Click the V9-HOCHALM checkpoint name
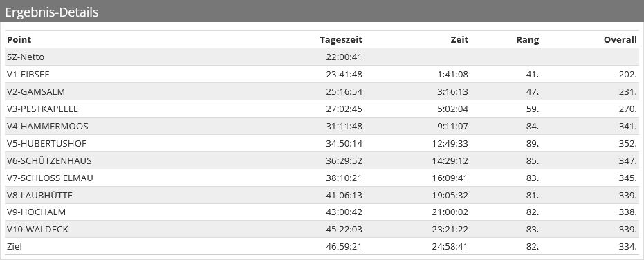 [36, 212]
